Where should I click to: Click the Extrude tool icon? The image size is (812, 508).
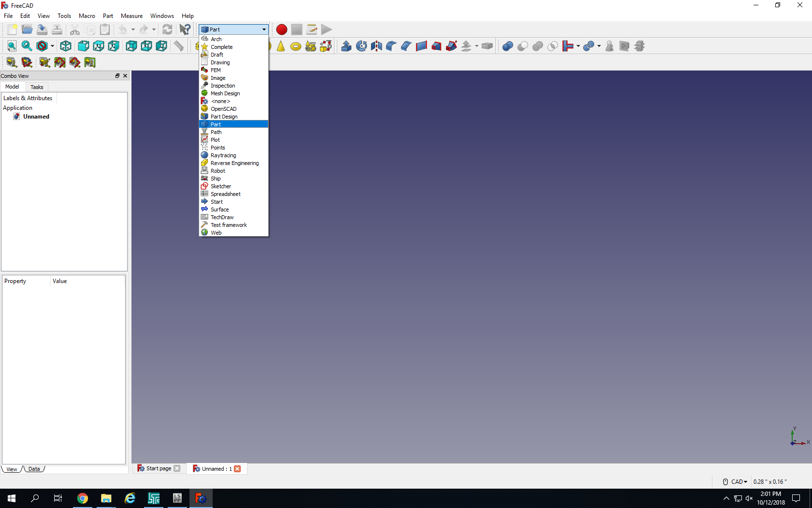346,46
